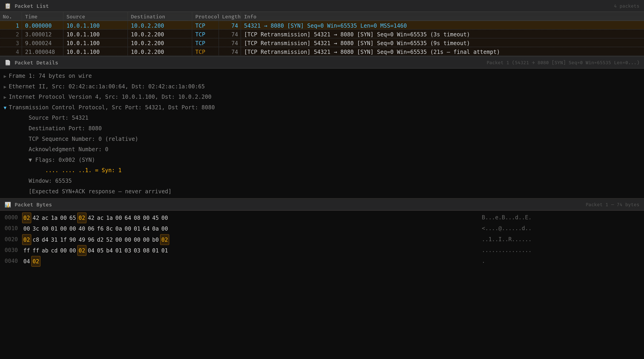The width and height of the screenshot is (644, 359).
Task: Sort by the Time column header
Action: tap(43, 17)
